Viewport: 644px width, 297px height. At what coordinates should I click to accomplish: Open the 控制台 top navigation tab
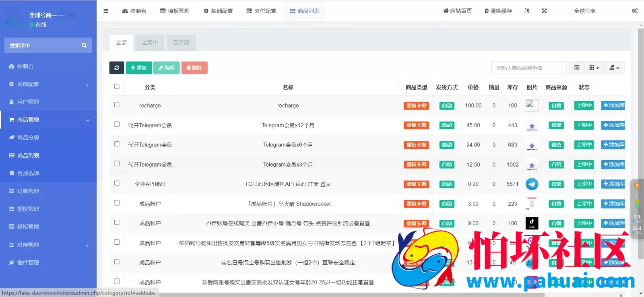point(134,11)
